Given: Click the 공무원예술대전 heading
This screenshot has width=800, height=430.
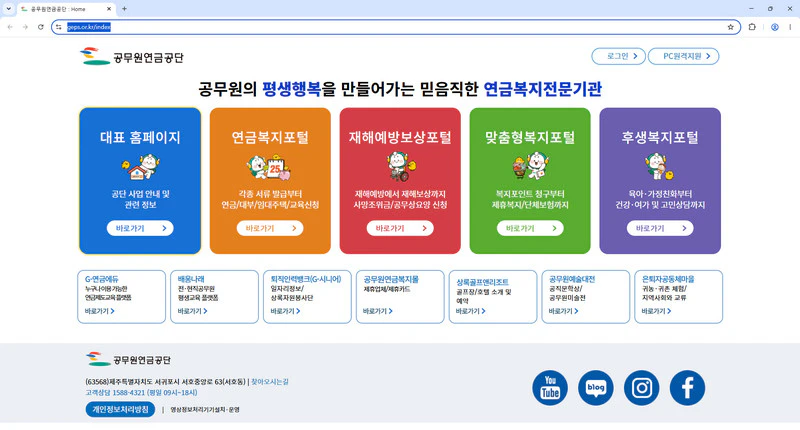Looking at the screenshot, I should pyautogui.click(x=572, y=279).
